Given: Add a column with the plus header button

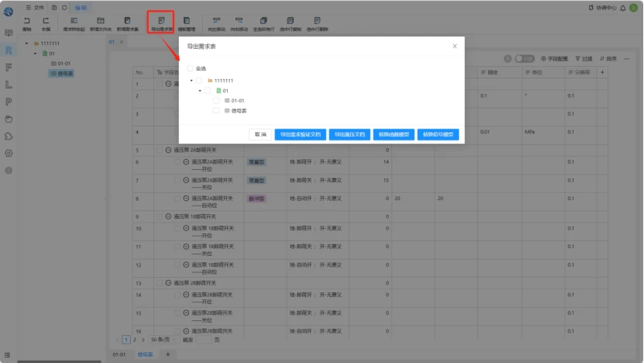Looking at the screenshot, I should tap(602, 72).
